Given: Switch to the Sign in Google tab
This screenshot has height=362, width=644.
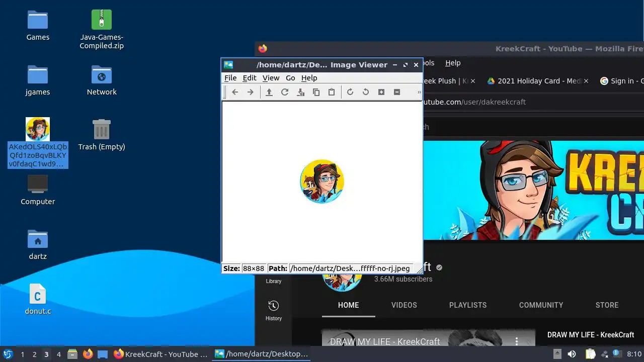Looking at the screenshot, I should (x=622, y=81).
